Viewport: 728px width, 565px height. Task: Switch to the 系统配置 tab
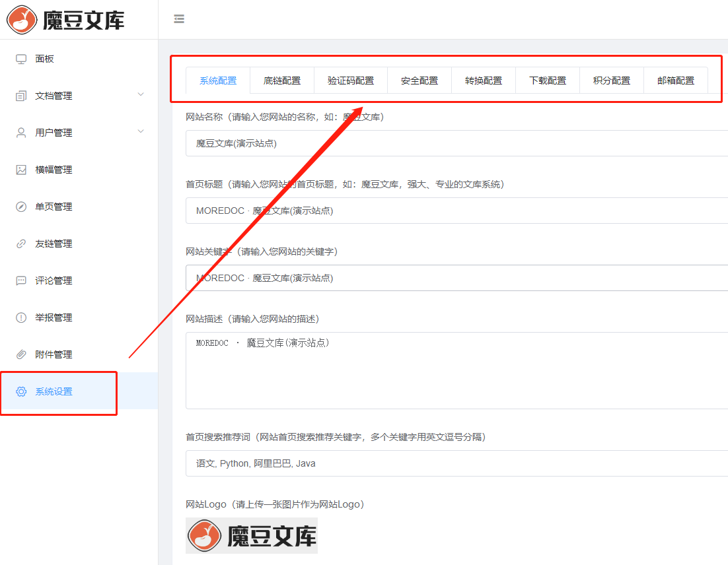[x=218, y=81]
